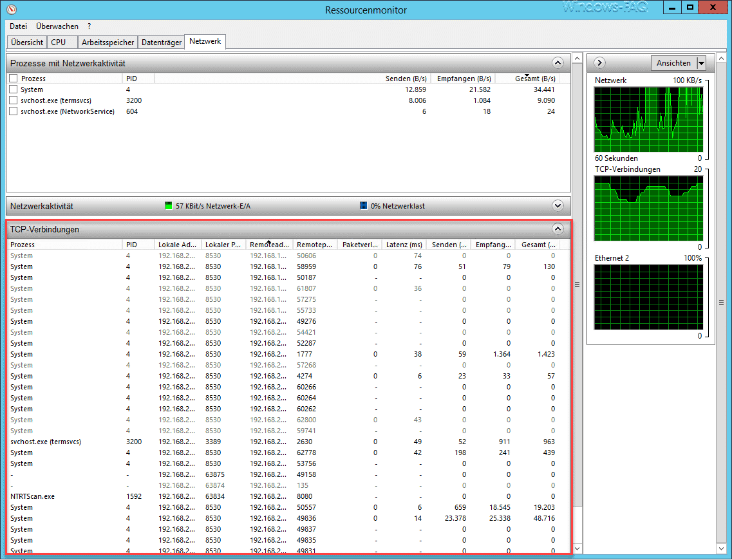This screenshot has height=560, width=732.
Task: Check the svchost.exe (NetworkService) checkbox
Action: (x=14, y=111)
